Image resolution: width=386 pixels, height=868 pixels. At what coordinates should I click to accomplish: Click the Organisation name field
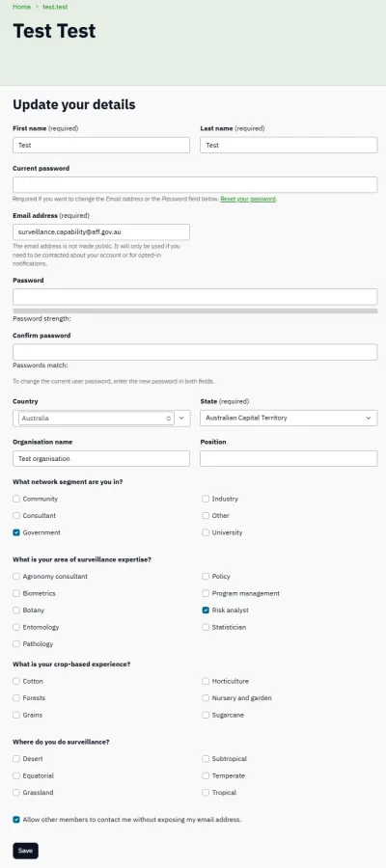point(101,458)
